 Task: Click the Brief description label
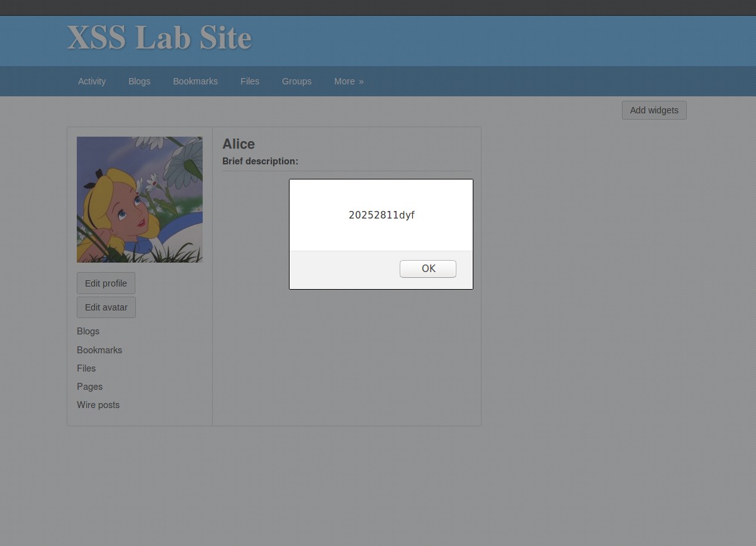tap(260, 161)
